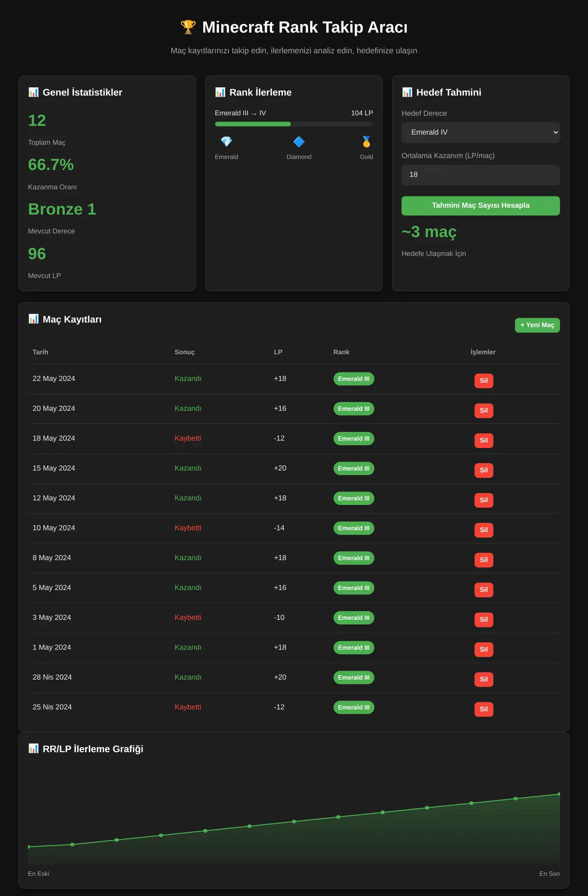Click the chart icon beside Maç Kayıtları
This screenshot has width=588, height=896.
[x=33, y=319]
